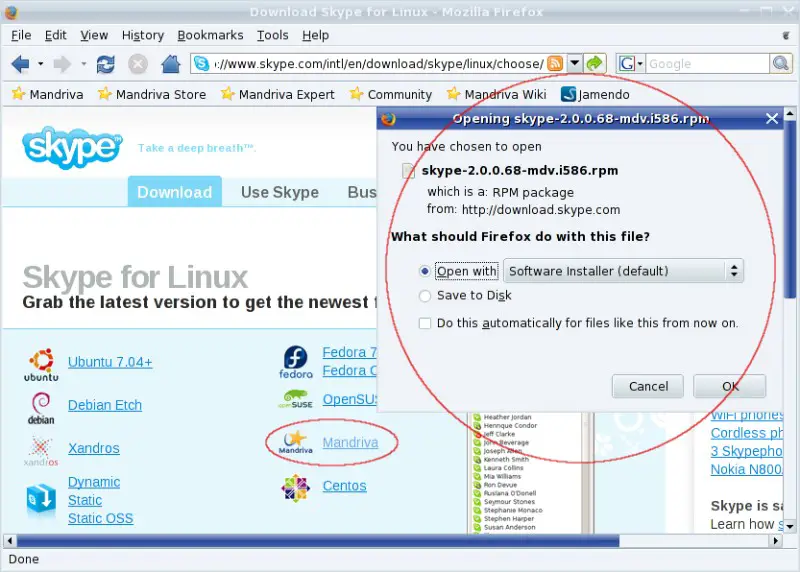Open the File menu

tap(21, 35)
